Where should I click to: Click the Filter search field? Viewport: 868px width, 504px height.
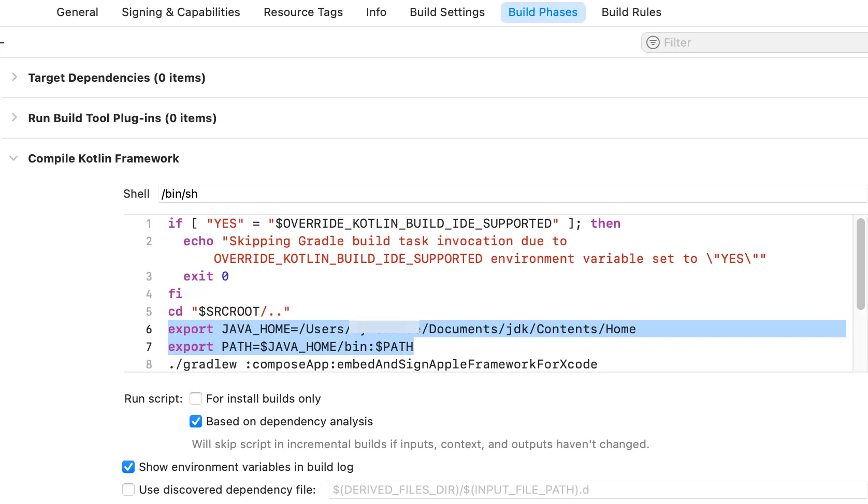(x=761, y=42)
